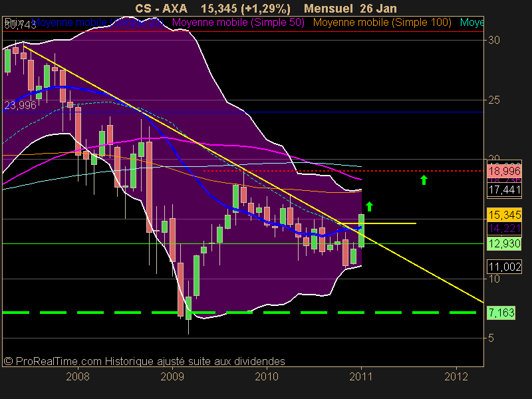
Task: Click the 2011 label on time axis
Action: pos(361,376)
